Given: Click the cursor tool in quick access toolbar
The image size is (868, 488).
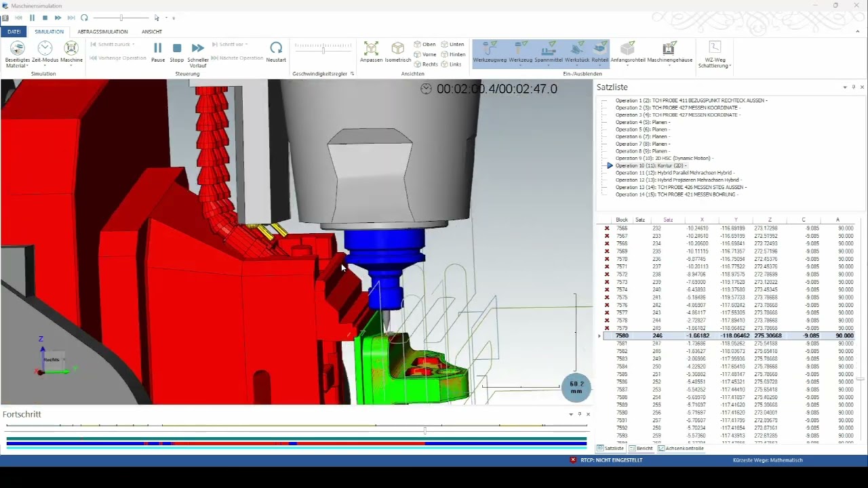Looking at the screenshot, I should pos(157,18).
